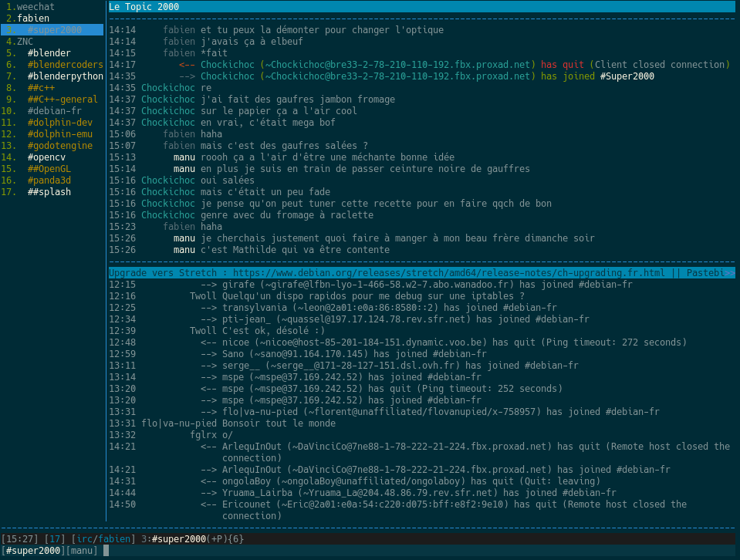Click irc/fabien plugin label in status bar
740x560 pixels.
pyautogui.click(x=103, y=538)
